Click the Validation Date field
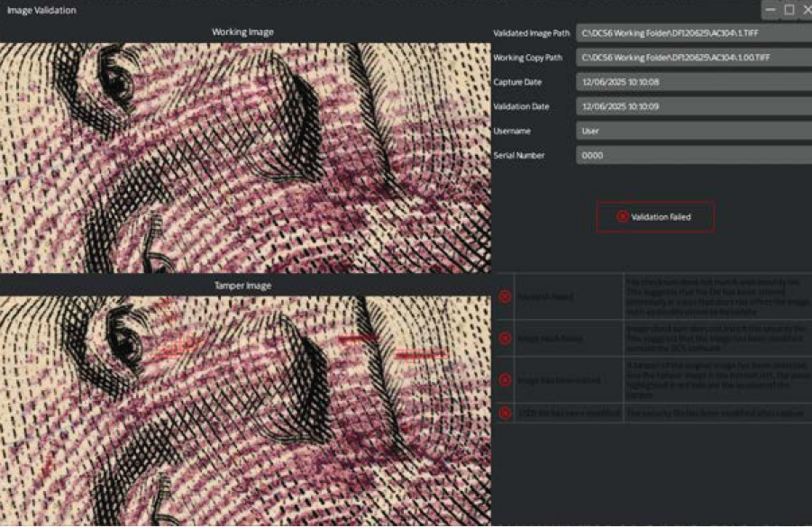Viewport: 812px width, 528px height. [x=694, y=106]
